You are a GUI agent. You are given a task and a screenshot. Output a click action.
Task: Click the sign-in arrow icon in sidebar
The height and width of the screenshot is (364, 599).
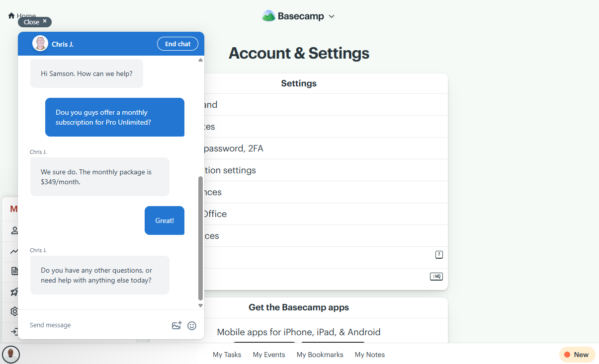[x=15, y=332]
